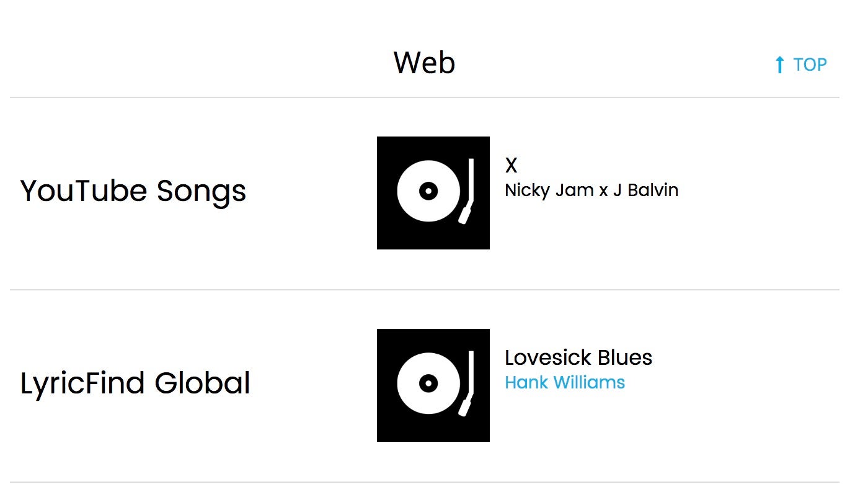This screenshot has width=868, height=484.
Task: Click the up arrow icon beside TOP
Action: [x=780, y=65]
